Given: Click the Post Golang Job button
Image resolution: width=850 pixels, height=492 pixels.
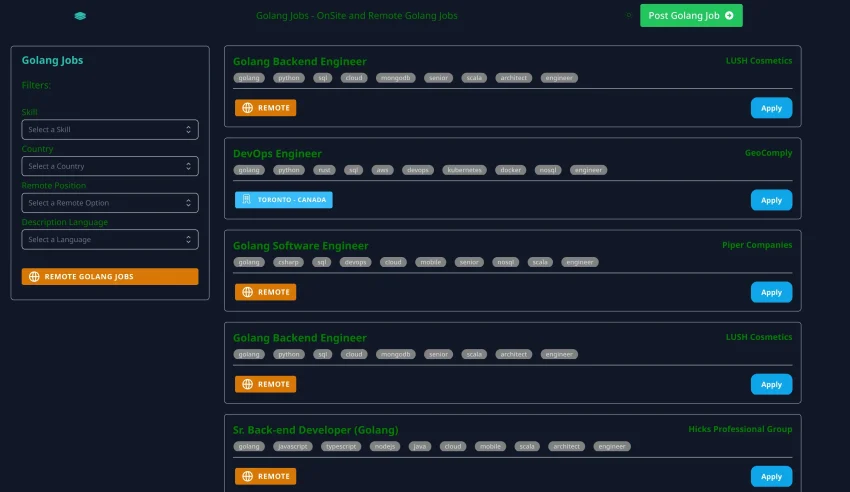Looking at the screenshot, I should (691, 16).
